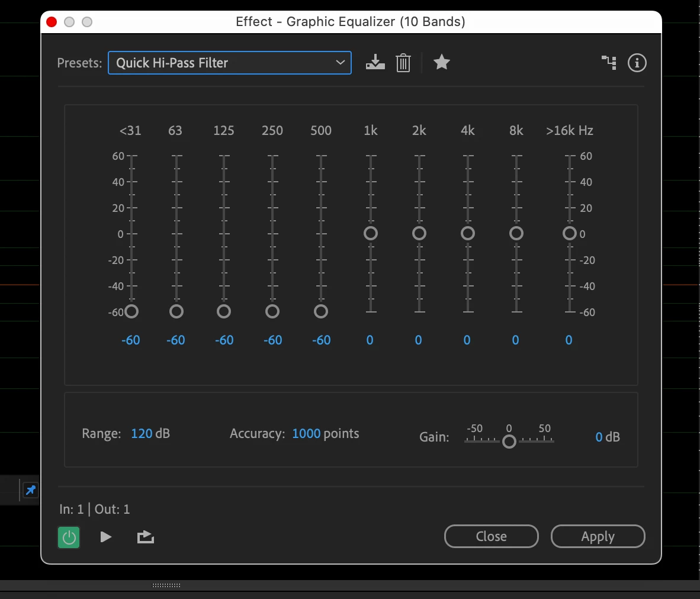Click the Apply button

coord(598,536)
